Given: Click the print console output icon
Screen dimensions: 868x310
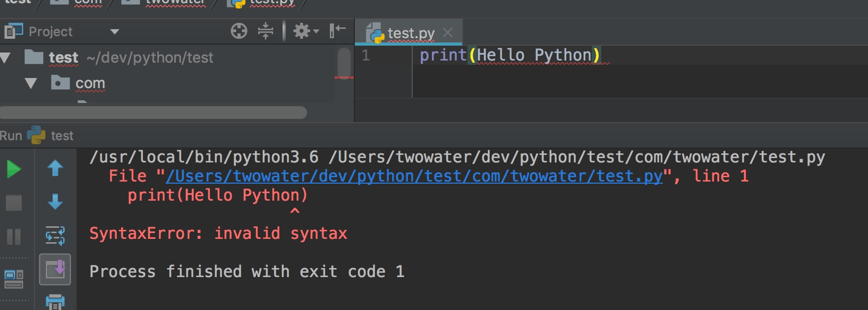Looking at the screenshot, I should click(55, 302).
